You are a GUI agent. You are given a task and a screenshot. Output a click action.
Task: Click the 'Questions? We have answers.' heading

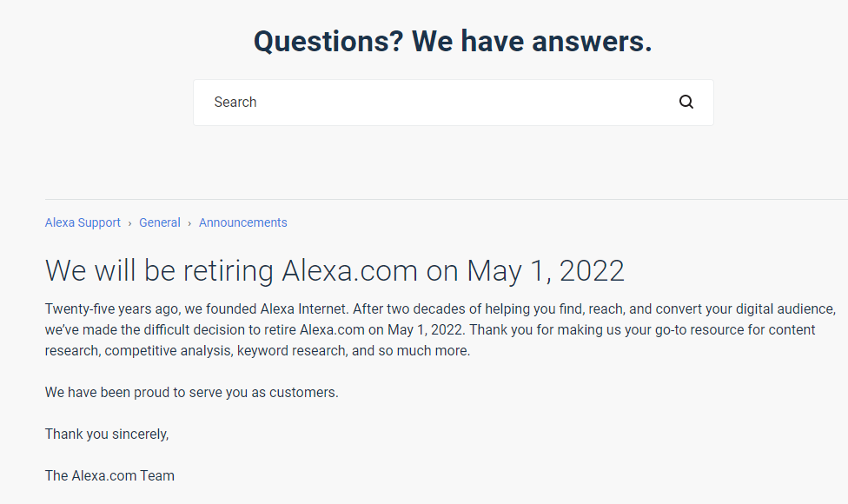[x=453, y=41]
